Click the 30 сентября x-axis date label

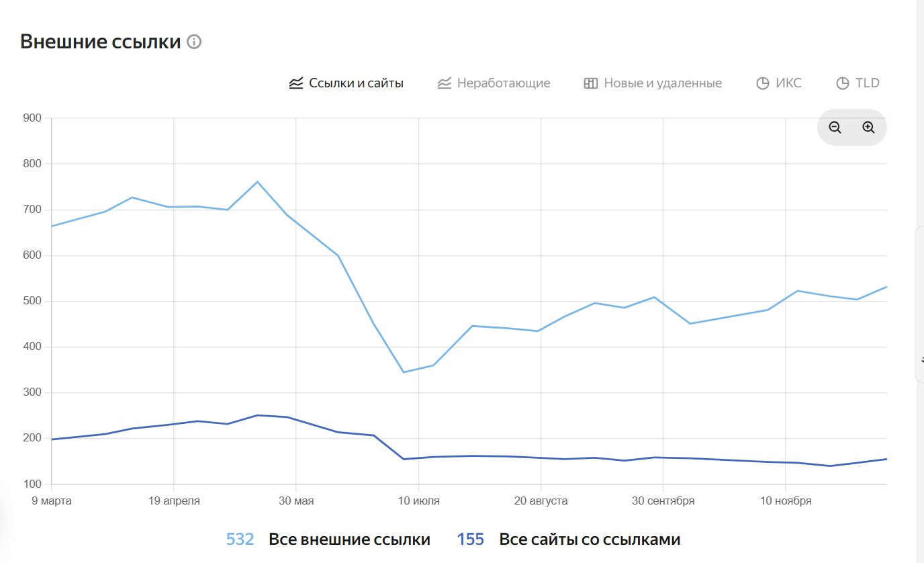663,501
